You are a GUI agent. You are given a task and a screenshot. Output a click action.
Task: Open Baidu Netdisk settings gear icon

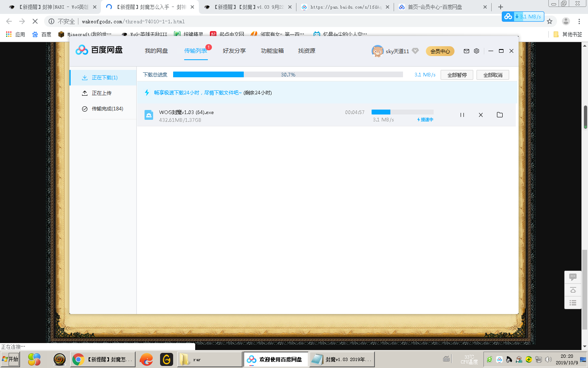tap(477, 51)
